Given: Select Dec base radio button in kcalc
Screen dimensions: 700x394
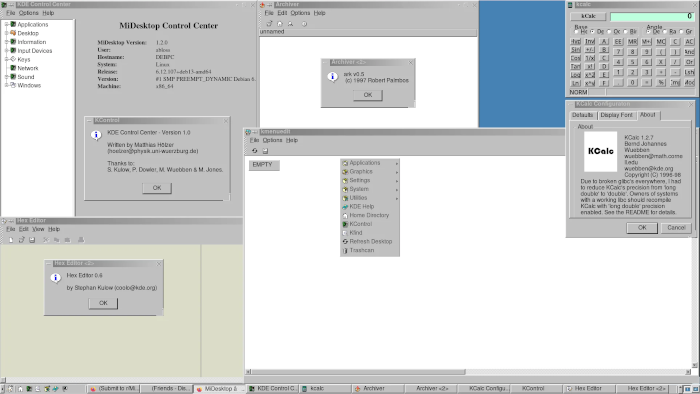Looking at the screenshot, I should coord(592,32).
